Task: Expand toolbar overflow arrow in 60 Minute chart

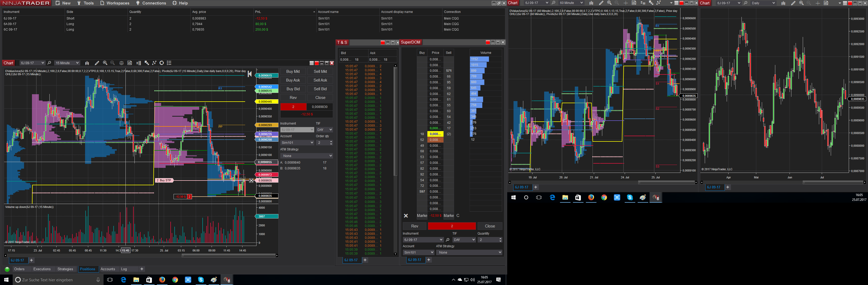Action: coord(671,3)
